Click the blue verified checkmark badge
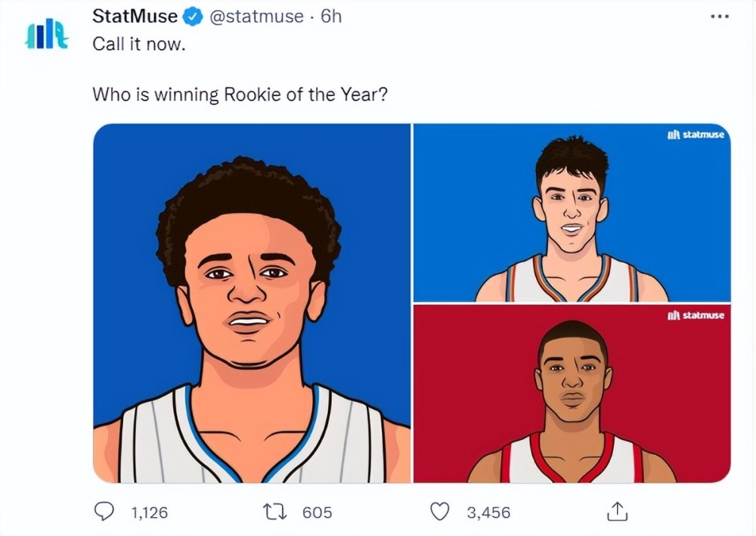Viewport: 756px width, 536px height. pyautogui.click(x=192, y=16)
